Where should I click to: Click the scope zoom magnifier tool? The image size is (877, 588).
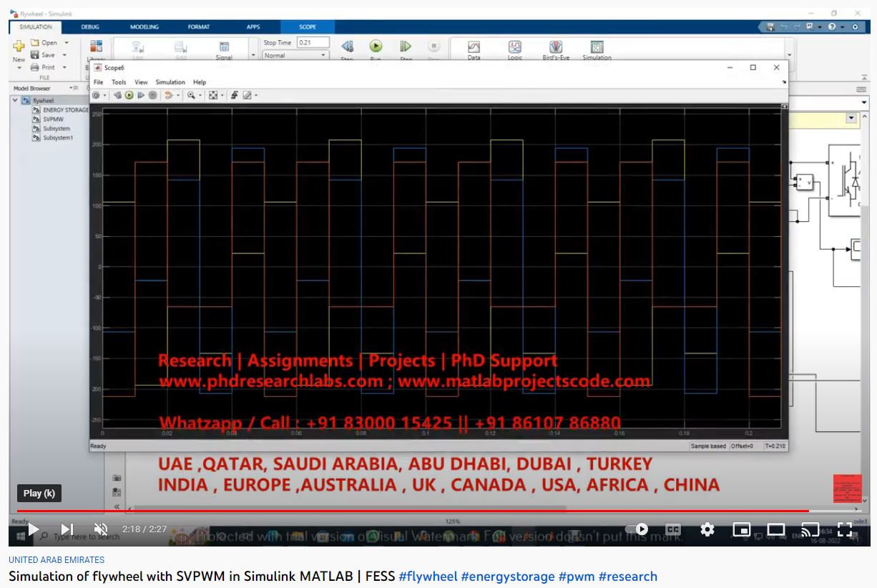tap(191, 95)
